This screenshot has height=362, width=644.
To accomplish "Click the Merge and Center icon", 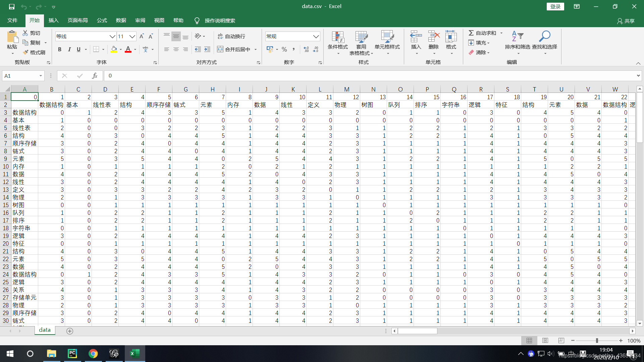I will click(x=220, y=49).
